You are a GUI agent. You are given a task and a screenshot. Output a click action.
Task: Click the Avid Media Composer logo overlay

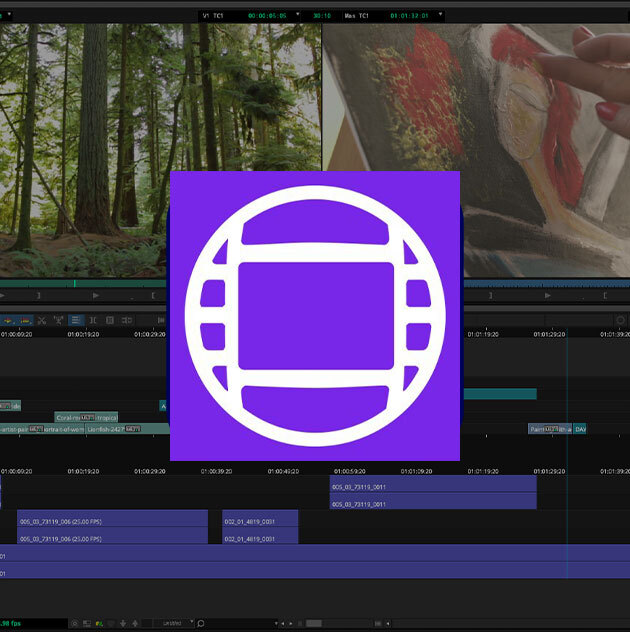[x=315, y=316]
